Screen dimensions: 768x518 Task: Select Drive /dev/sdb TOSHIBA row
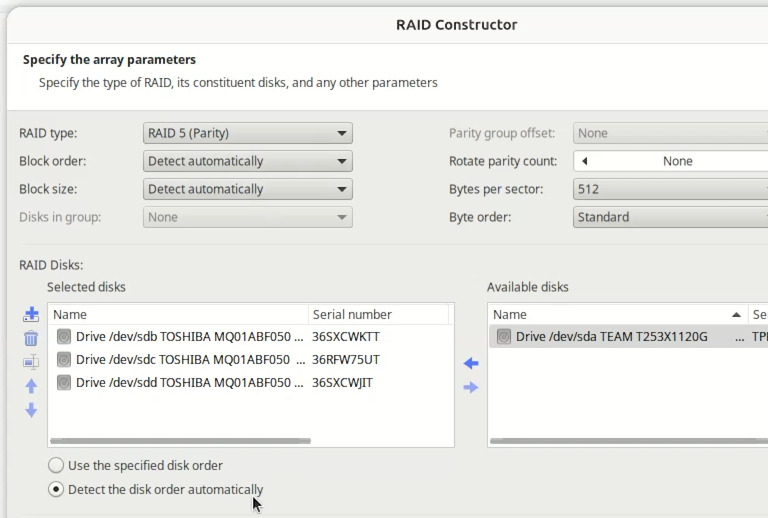(x=251, y=337)
